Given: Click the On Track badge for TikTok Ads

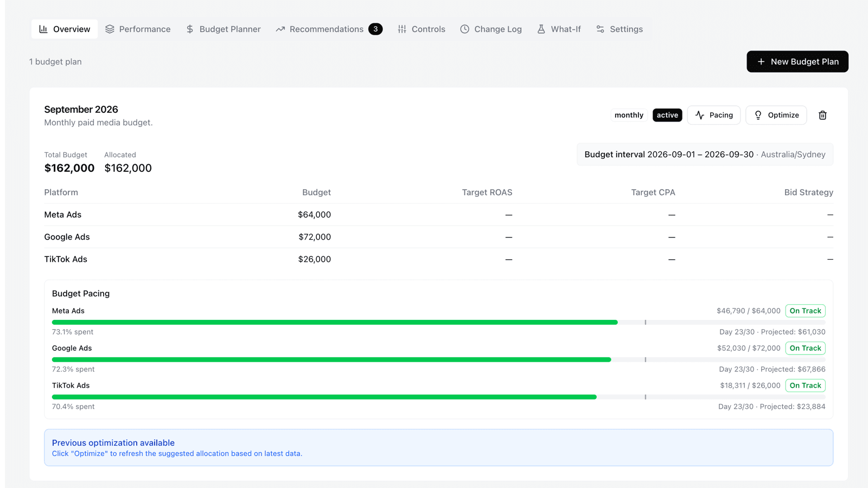Looking at the screenshot, I should click(x=806, y=386).
